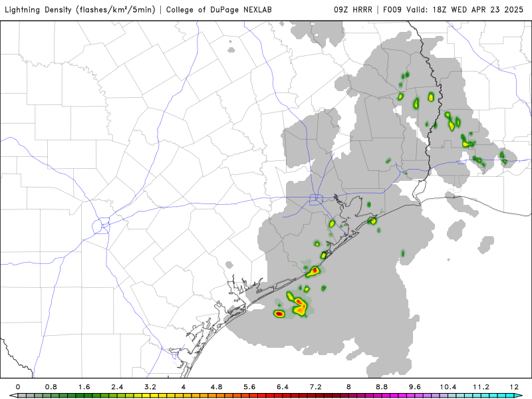Click the colorbar label "8.8"
The height and width of the screenshot is (399, 532).
(382, 387)
